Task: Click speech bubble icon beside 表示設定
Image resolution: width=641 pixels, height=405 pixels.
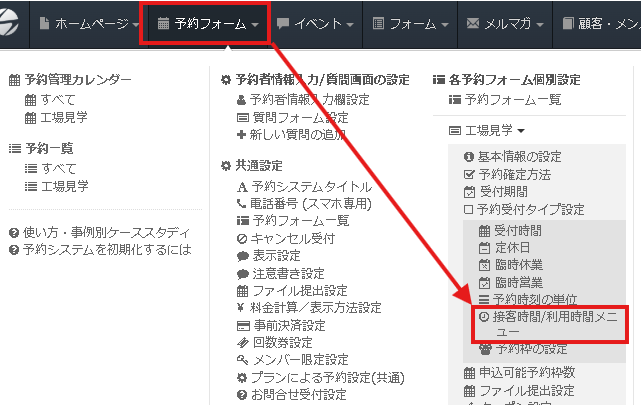Action: click(x=242, y=256)
